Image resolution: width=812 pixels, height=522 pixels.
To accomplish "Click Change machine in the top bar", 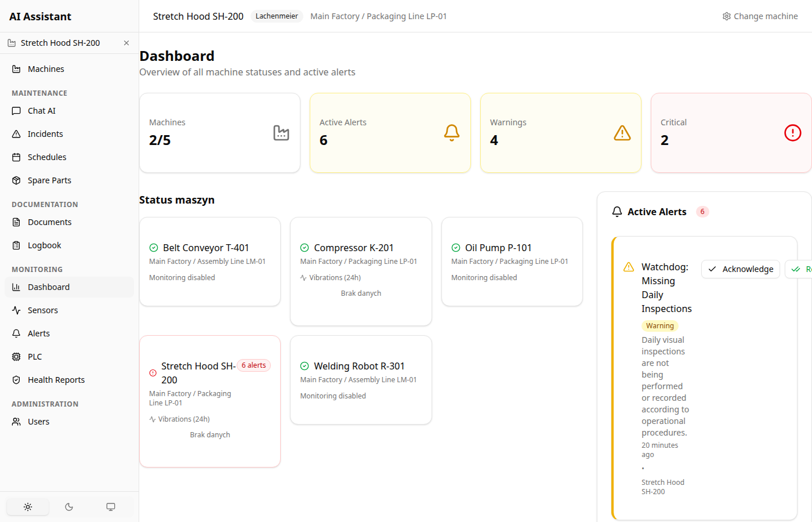I will point(765,16).
